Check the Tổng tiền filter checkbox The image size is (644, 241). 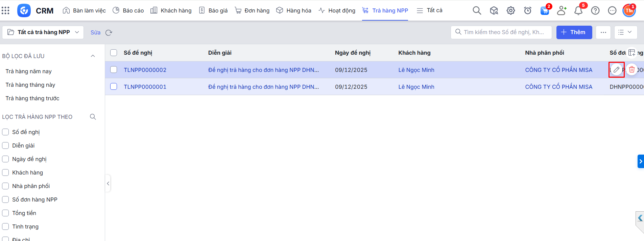tap(5, 213)
